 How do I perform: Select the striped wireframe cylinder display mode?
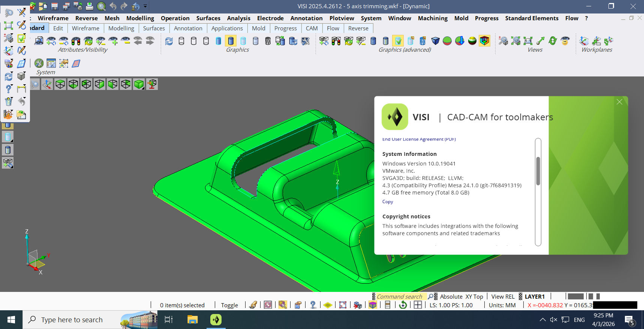click(268, 41)
